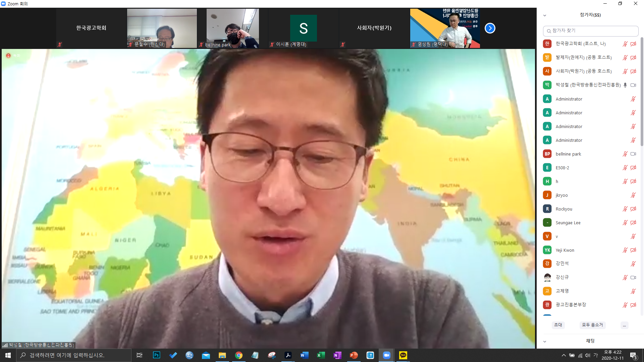Expand the 채팅 chat panel chevron

(x=545, y=342)
